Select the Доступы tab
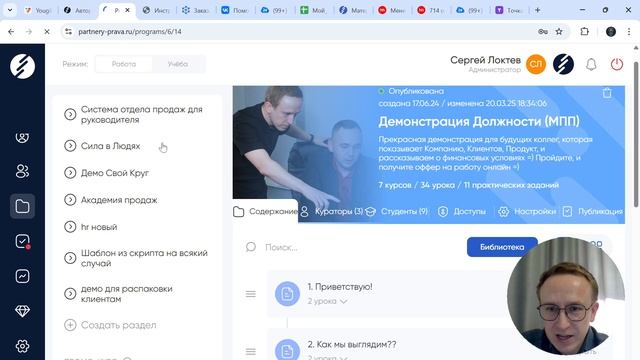 click(462, 211)
